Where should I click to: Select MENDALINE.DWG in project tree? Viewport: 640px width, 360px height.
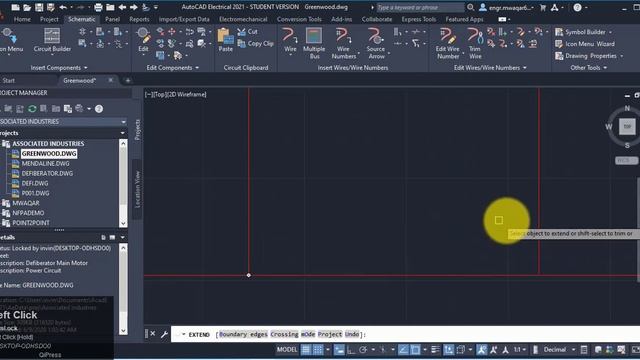(45, 163)
